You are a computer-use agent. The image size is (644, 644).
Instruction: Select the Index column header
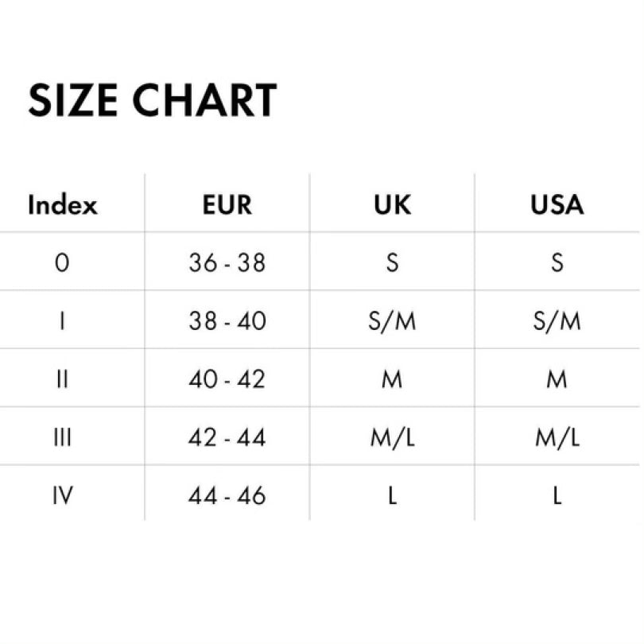coord(62,204)
